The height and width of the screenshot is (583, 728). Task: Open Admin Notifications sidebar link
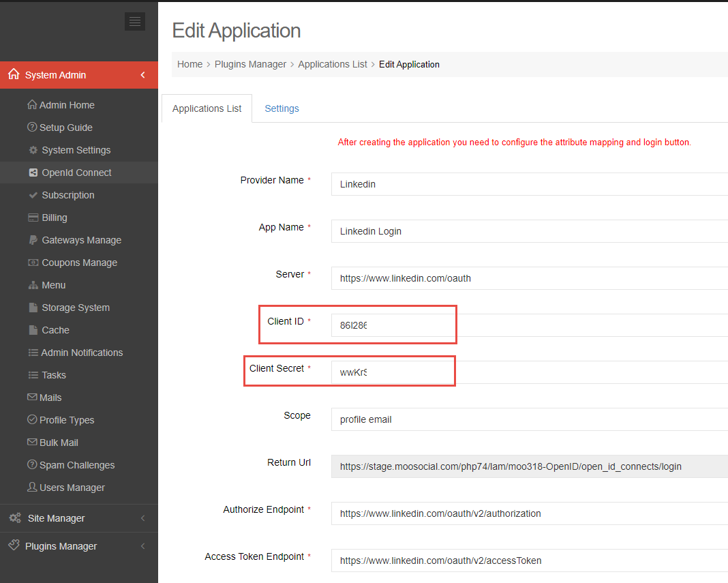(82, 353)
